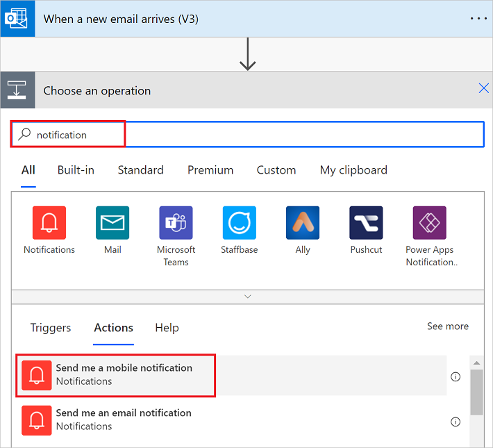
Task: Select the Staffbase connector icon
Action: coord(240,223)
